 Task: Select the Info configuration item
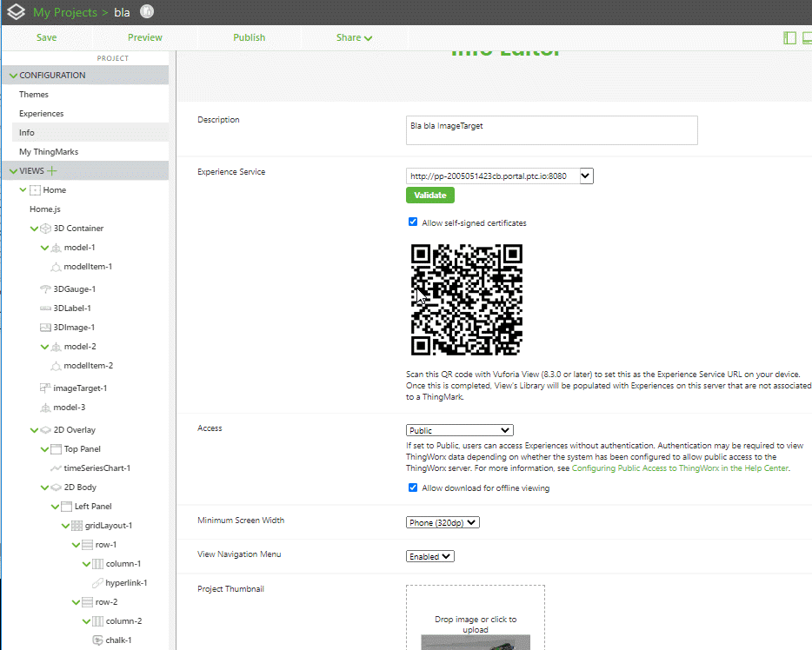[90, 132]
